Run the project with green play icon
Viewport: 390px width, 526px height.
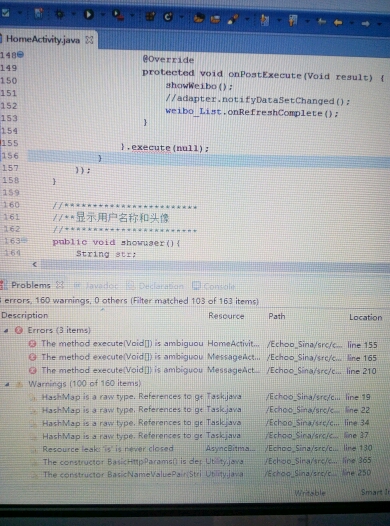tap(89, 14)
